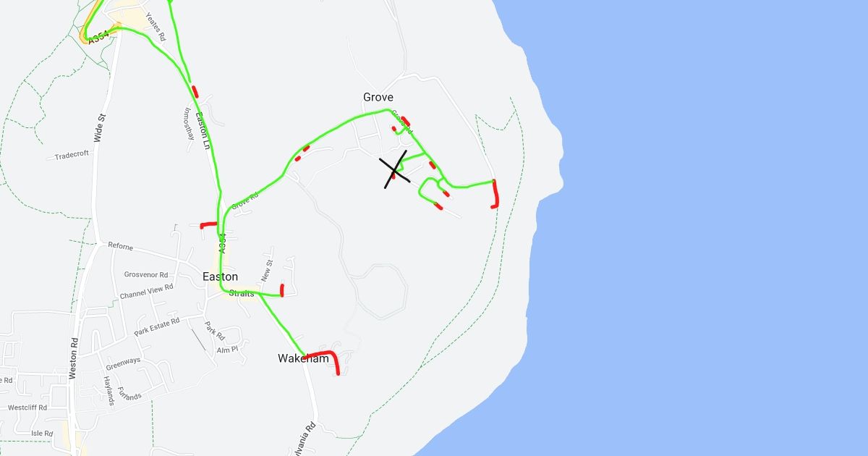
Task: Click the Westcliff Rd label
Action: 27,408
